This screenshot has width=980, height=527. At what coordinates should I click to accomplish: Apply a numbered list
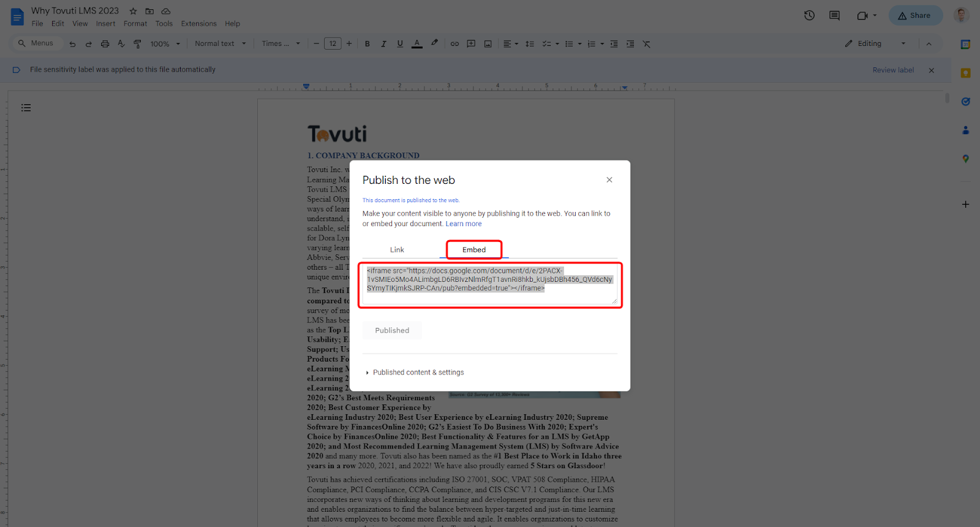(x=591, y=44)
